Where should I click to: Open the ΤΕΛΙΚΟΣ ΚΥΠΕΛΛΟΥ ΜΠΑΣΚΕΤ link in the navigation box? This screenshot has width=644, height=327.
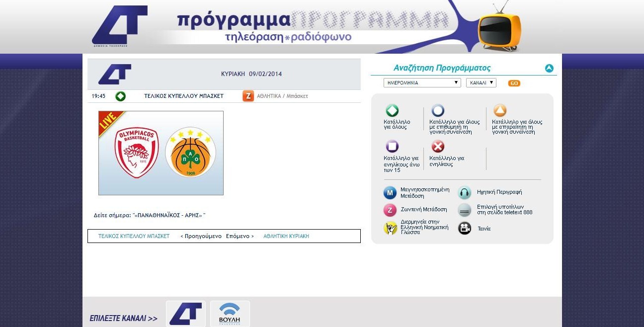click(x=134, y=237)
